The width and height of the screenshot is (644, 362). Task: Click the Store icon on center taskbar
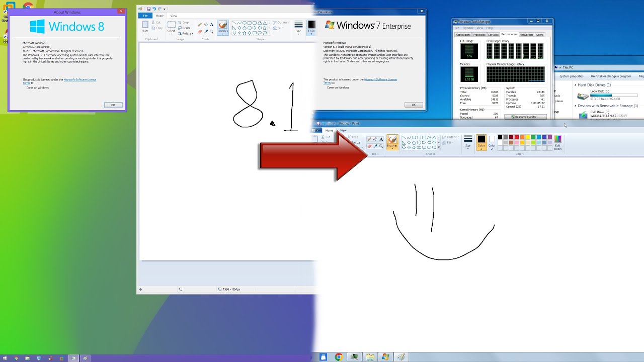click(x=323, y=357)
